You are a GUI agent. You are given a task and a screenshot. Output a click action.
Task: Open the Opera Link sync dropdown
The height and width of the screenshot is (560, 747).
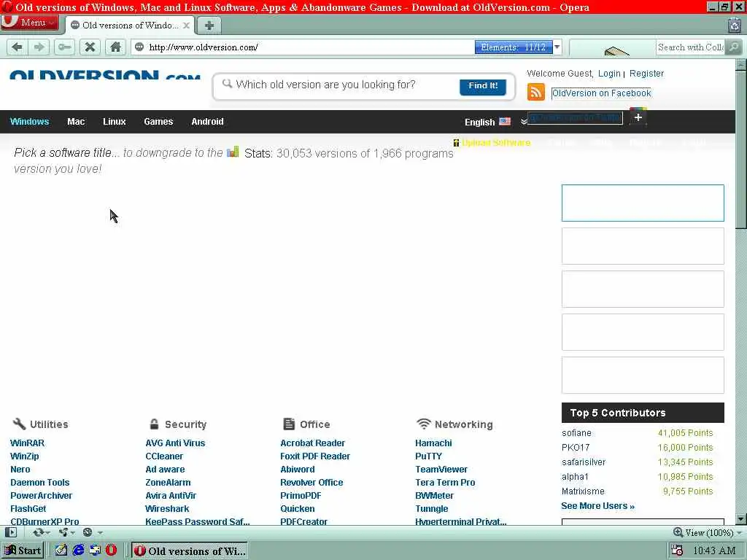(42, 532)
